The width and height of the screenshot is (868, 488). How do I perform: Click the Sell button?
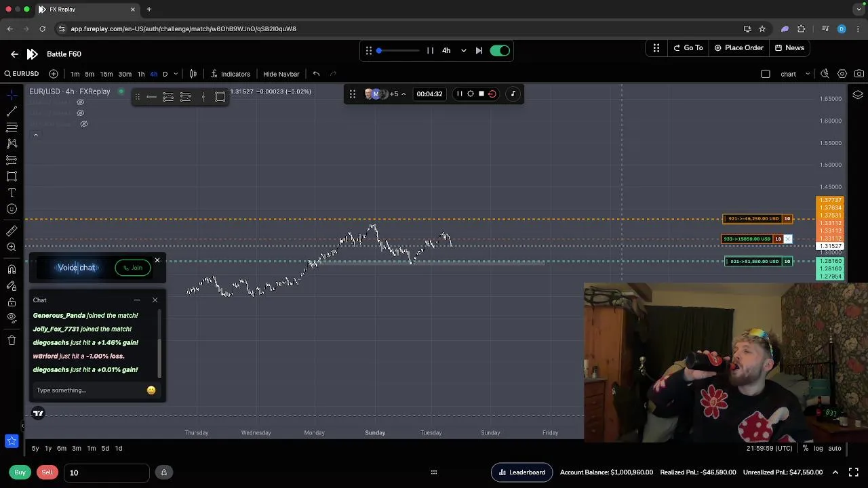(x=47, y=472)
